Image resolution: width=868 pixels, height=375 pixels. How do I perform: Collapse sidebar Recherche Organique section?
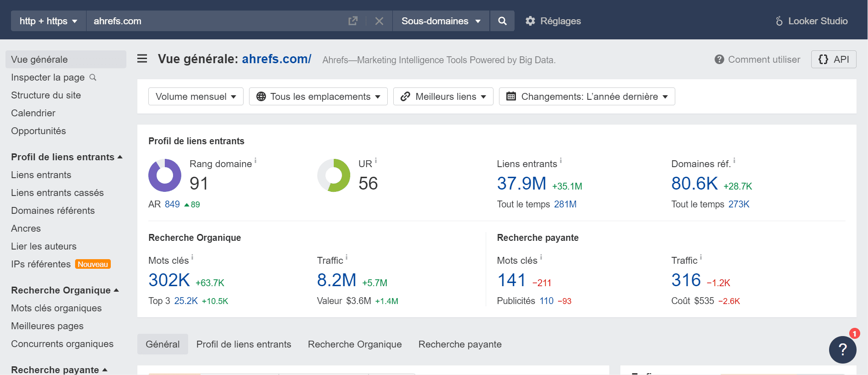(x=65, y=290)
